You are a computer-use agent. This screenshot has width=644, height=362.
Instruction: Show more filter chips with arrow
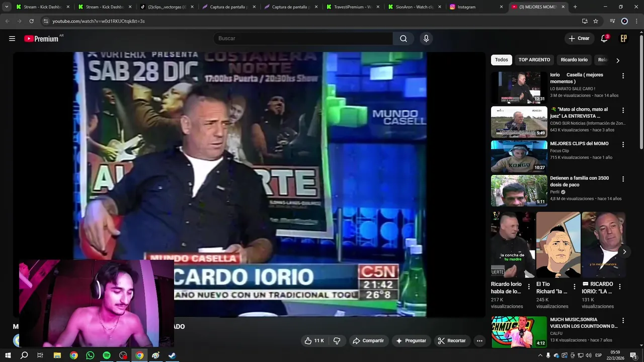(x=618, y=60)
